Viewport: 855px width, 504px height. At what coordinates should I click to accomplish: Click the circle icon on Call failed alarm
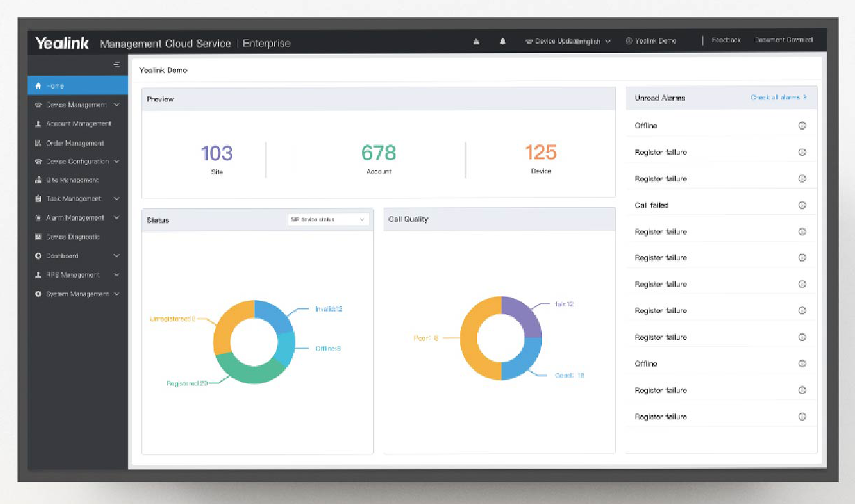802,205
